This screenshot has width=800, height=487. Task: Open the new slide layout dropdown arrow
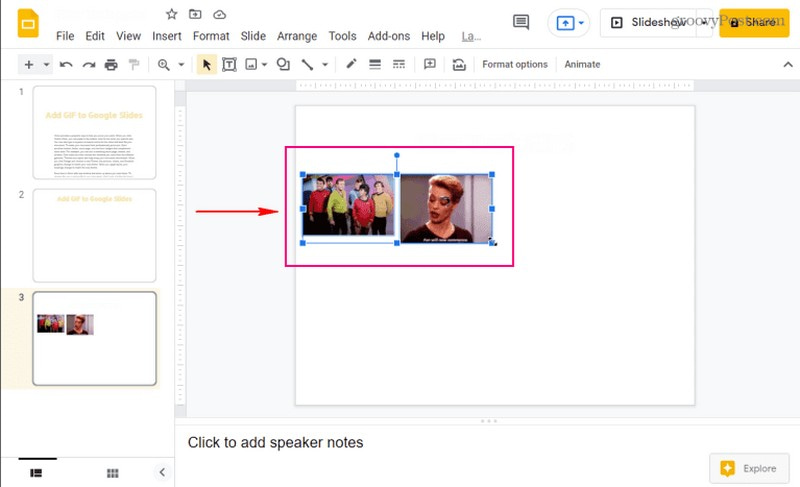[46, 65]
